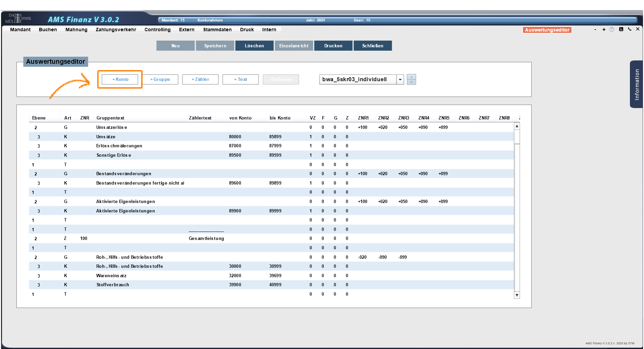Click the table scrollbar up arrow

(517, 126)
